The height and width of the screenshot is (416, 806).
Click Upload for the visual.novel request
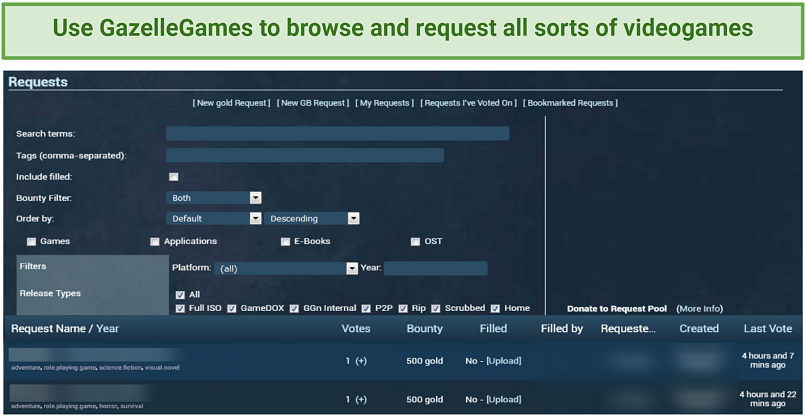tap(504, 361)
